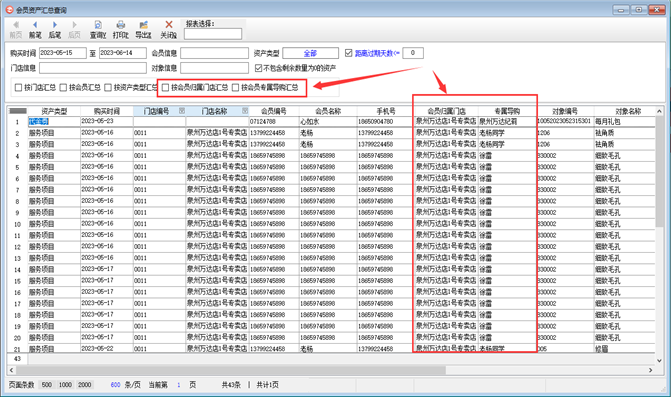
Task: Select highlighted cell 代金券 in row 1
Action: (x=54, y=121)
